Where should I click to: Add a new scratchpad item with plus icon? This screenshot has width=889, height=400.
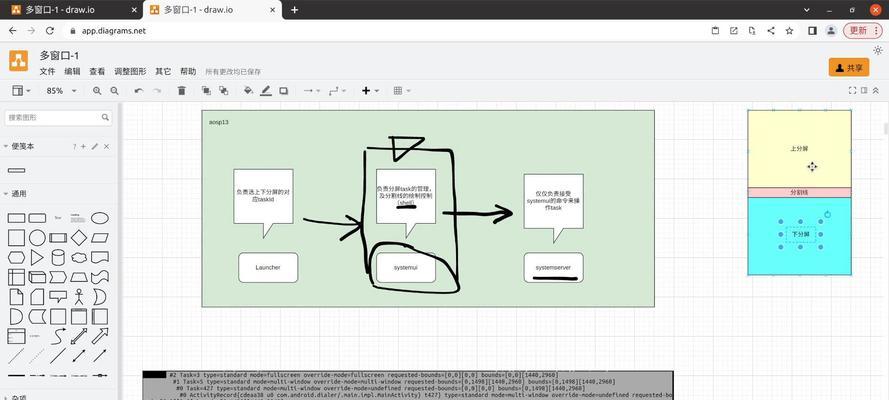tap(83, 146)
